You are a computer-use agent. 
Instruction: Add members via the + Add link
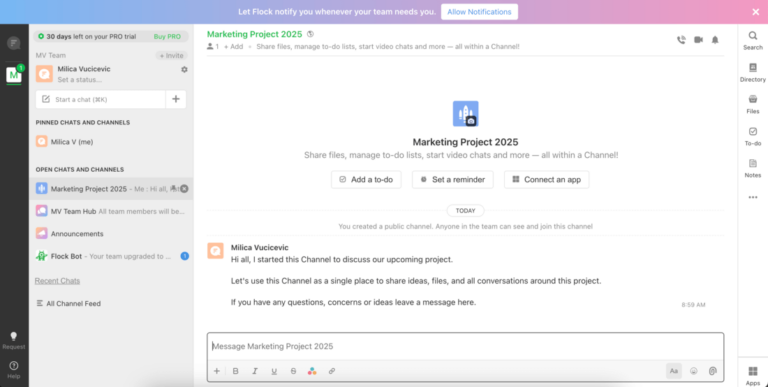233,47
